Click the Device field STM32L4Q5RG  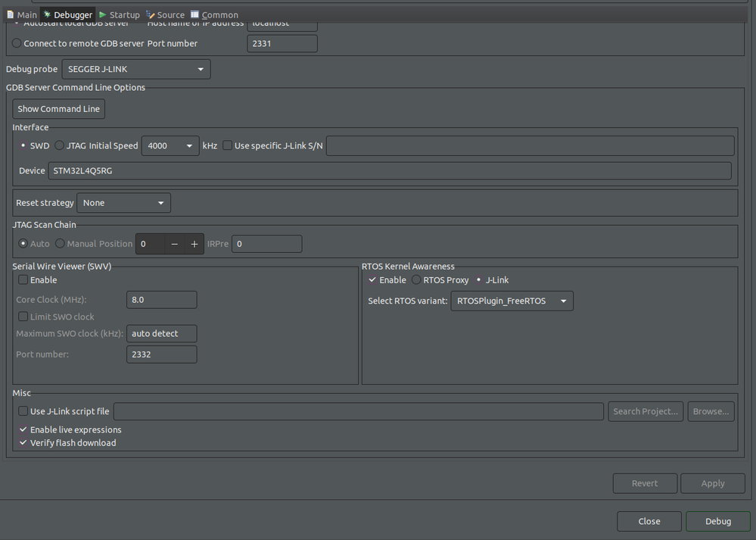(390, 171)
